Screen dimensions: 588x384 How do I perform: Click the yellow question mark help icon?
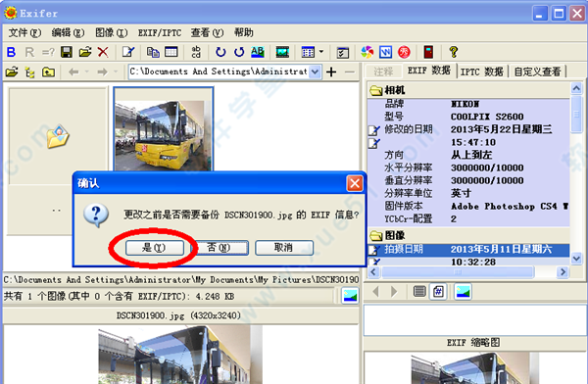(454, 52)
